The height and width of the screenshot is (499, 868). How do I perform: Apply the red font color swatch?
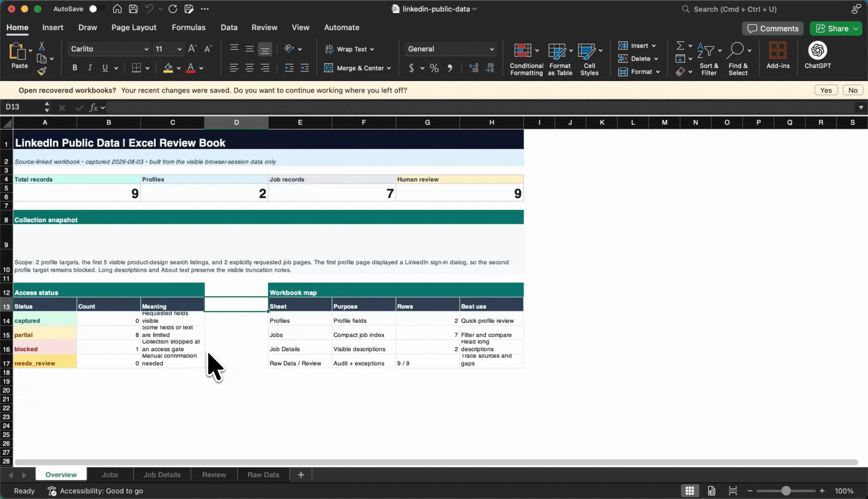click(191, 68)
